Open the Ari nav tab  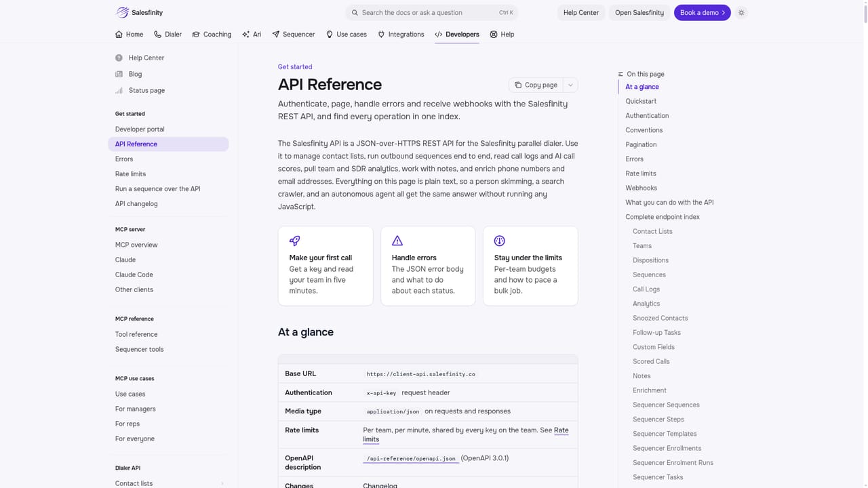[251, 34]
